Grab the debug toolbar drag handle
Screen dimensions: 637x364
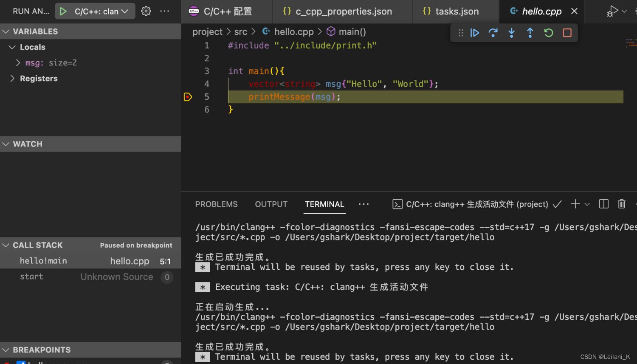point(461,33)
